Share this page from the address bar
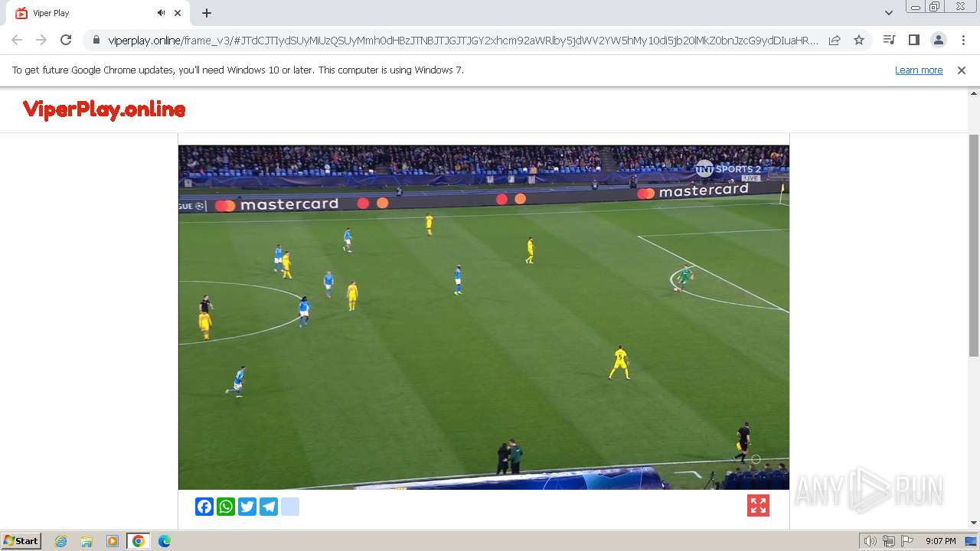Screen dimensions: 980x551 coord(835,40)
